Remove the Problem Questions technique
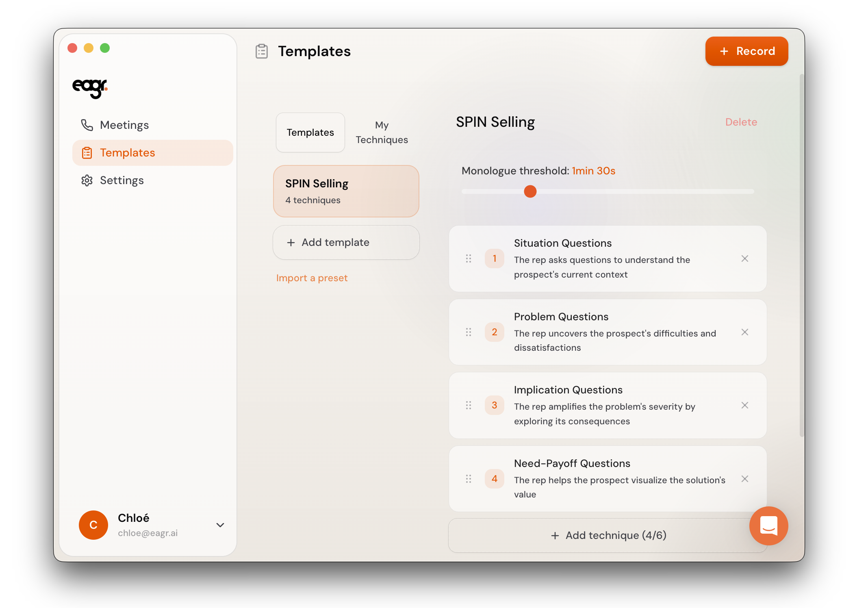This screenshot has height=608, width=868. point(744,332)
